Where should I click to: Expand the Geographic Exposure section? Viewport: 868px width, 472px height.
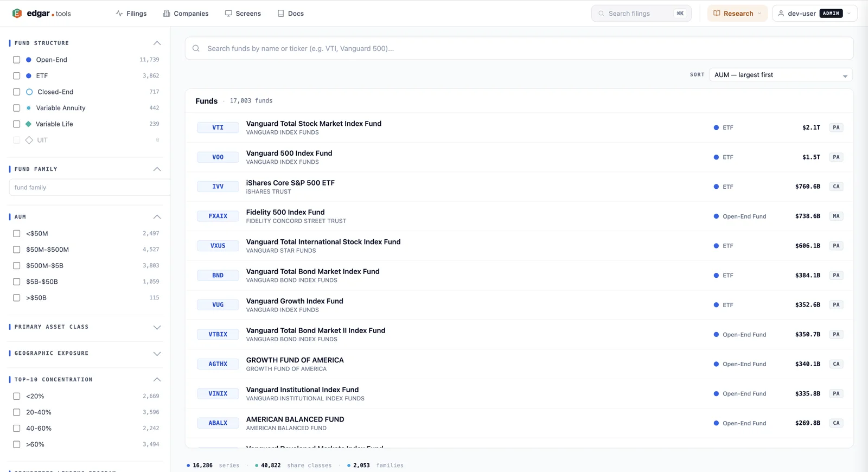[157, 354]
